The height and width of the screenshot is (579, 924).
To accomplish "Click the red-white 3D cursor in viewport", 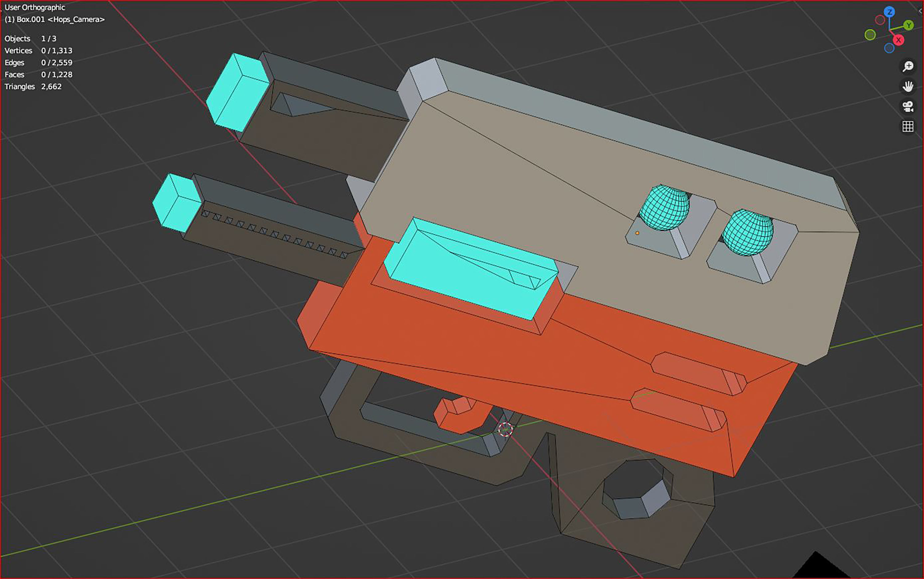I will (x=505, y=429).
